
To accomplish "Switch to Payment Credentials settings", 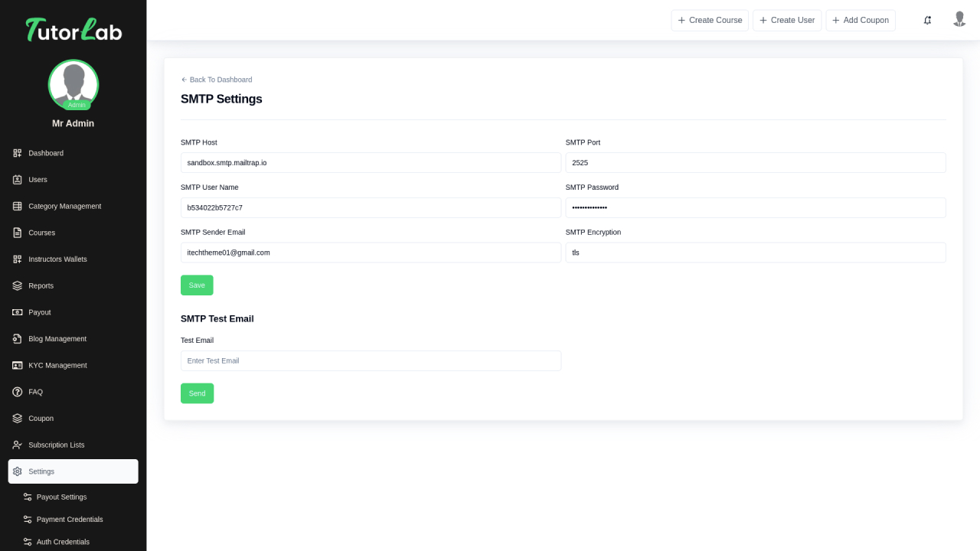I will click(70, 520).
